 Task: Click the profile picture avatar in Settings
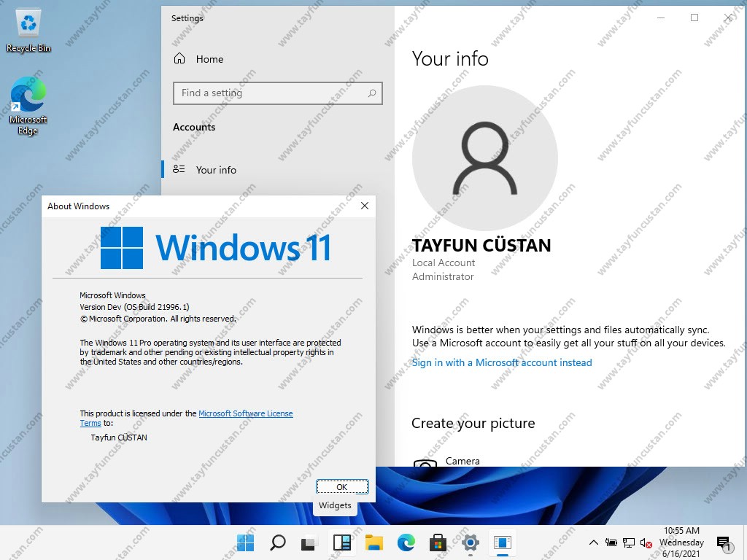click(485, 158)
